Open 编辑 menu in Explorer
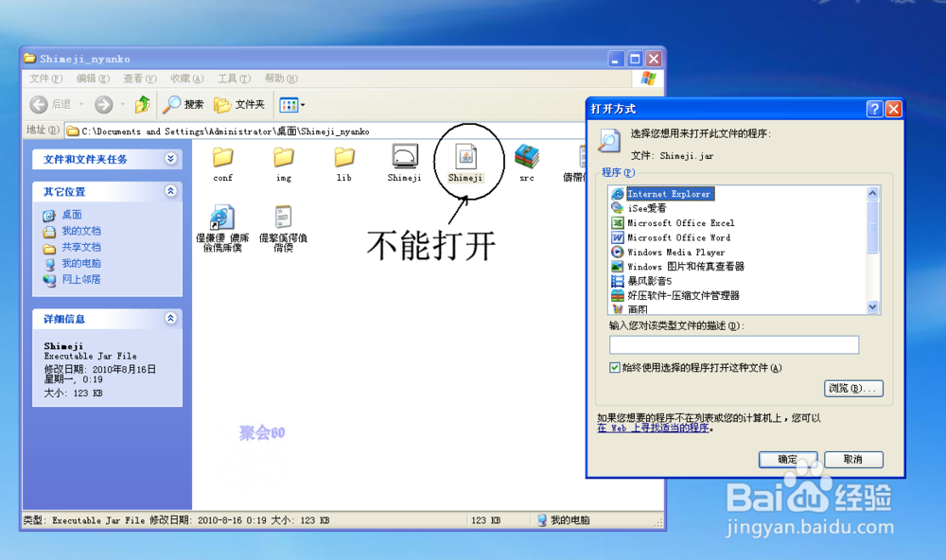 [x=93, y=79]
